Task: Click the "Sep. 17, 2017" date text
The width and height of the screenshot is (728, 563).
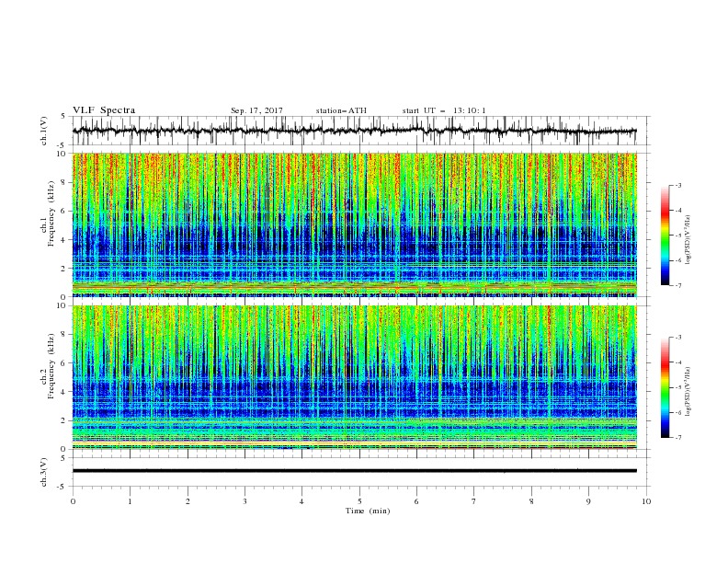Action: coord(256,110)
